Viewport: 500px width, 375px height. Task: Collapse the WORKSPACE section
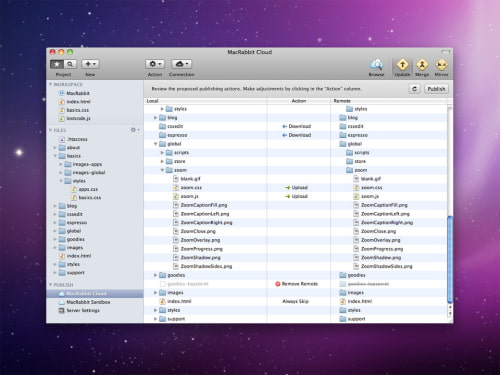[50, 84]
